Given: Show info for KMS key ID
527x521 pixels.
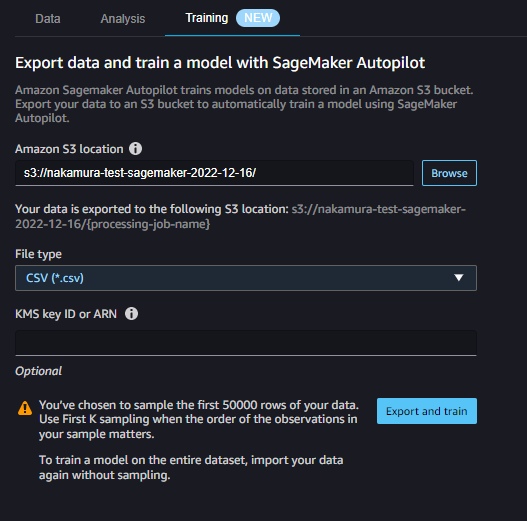Looking at the screenshot, I should coord(131,314).
